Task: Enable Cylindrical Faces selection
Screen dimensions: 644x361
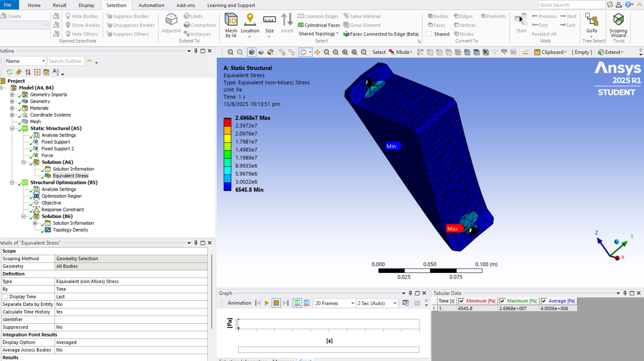Action: coord(319,25)
